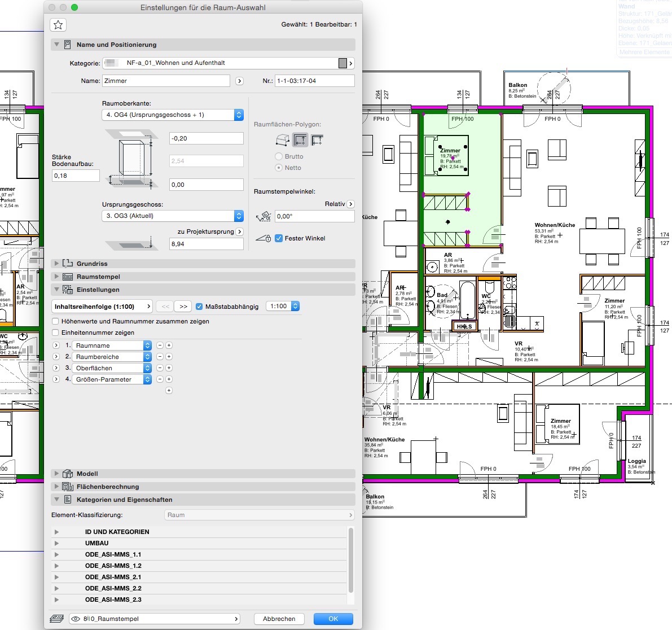Open the Raumoberkante story dropdown
The height and width of the screenshot is (630, 672).
pos(172,115)
